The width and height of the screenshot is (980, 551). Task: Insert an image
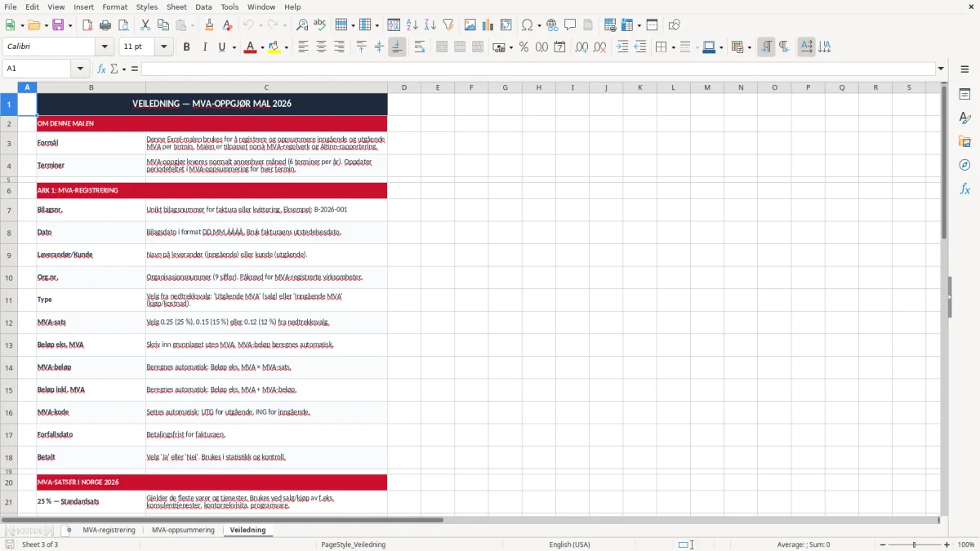470,25
